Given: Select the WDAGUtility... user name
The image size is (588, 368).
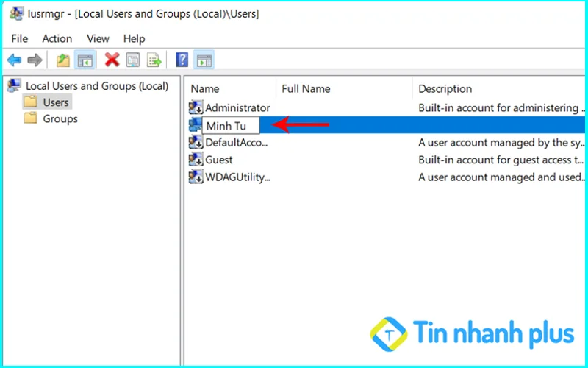Looking at the screenshot, I should coord(237,177).
